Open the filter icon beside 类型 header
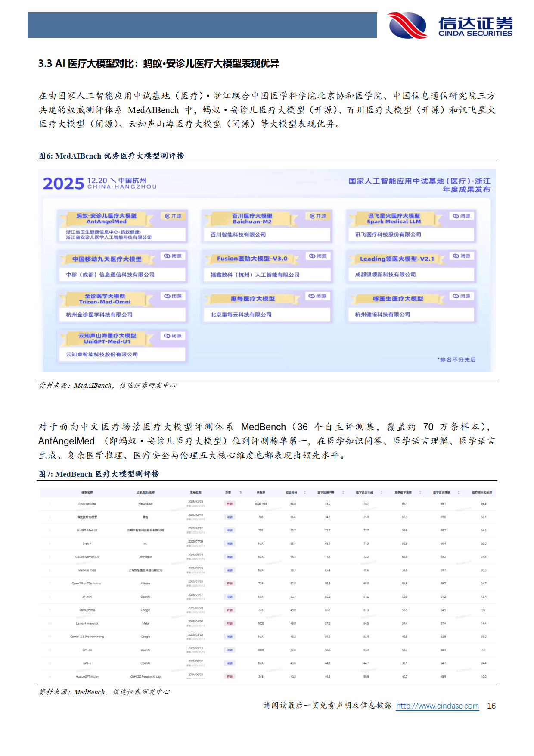This screenshot has width=534, height=756. coord(241,492)
